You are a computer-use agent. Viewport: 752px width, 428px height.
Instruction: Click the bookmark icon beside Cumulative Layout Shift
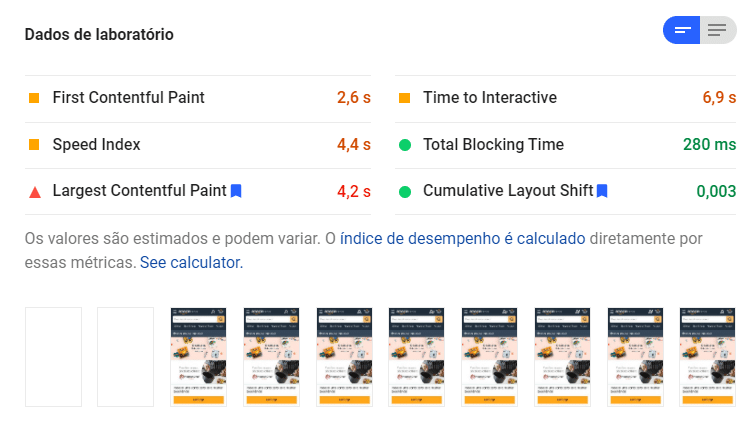tap(602, 191)
